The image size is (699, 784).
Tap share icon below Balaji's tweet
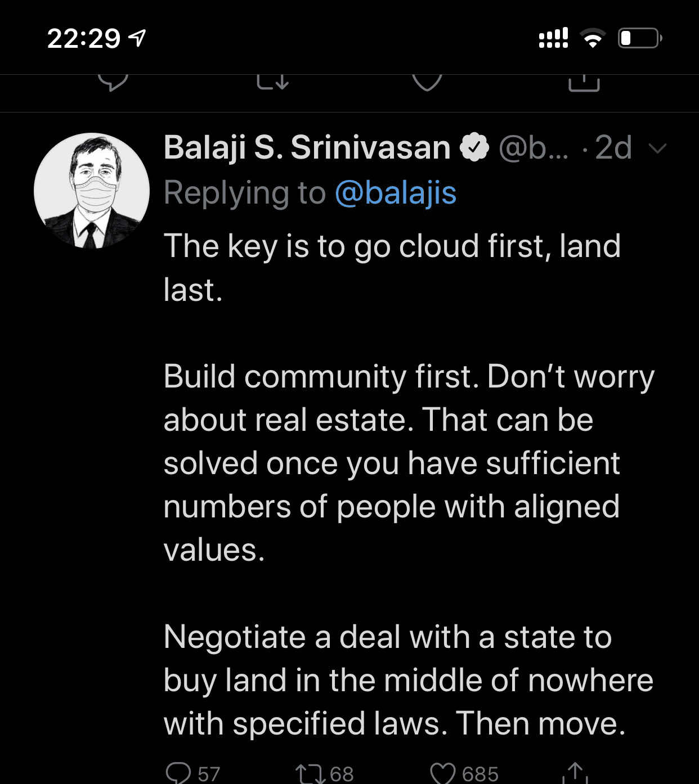pos(575,772)
